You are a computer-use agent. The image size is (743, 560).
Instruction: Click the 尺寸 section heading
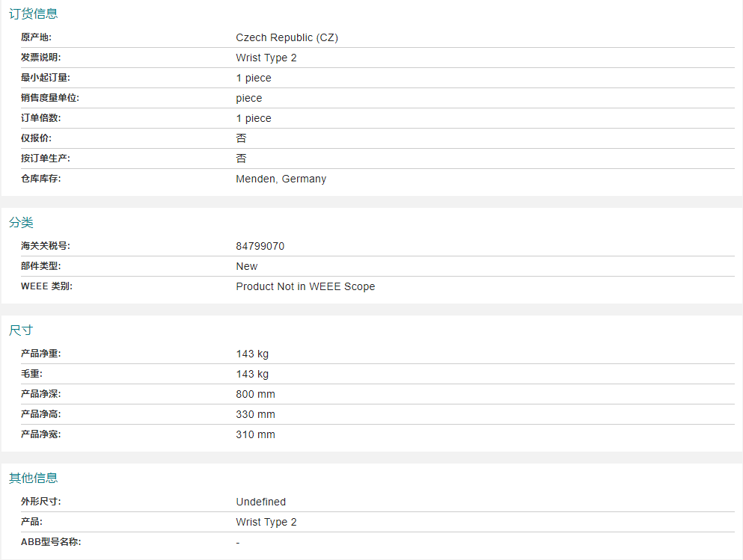pos(21,330)
